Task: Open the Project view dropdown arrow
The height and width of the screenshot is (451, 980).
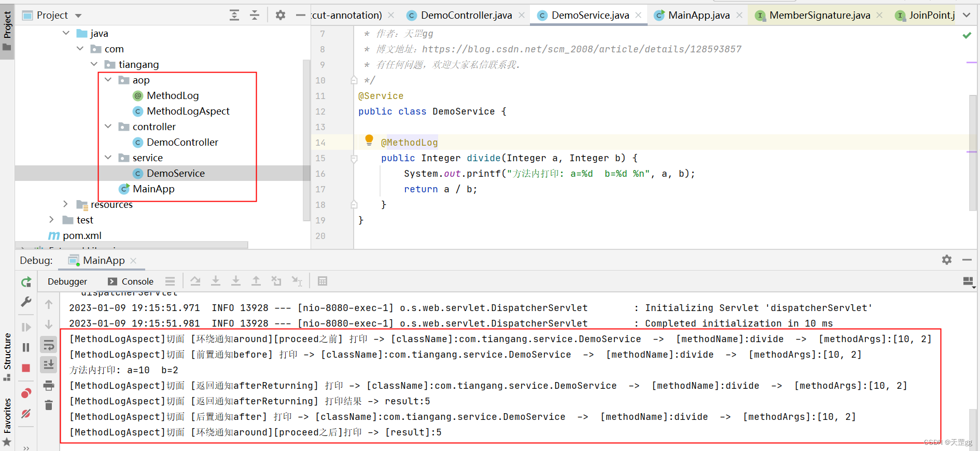Action: (78, 16)
